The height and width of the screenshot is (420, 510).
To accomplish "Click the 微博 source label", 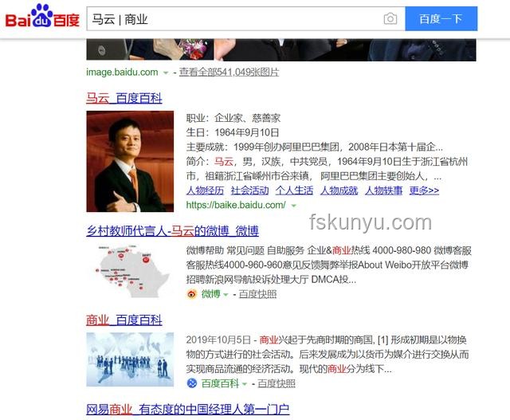I will (x=210, y=294).
